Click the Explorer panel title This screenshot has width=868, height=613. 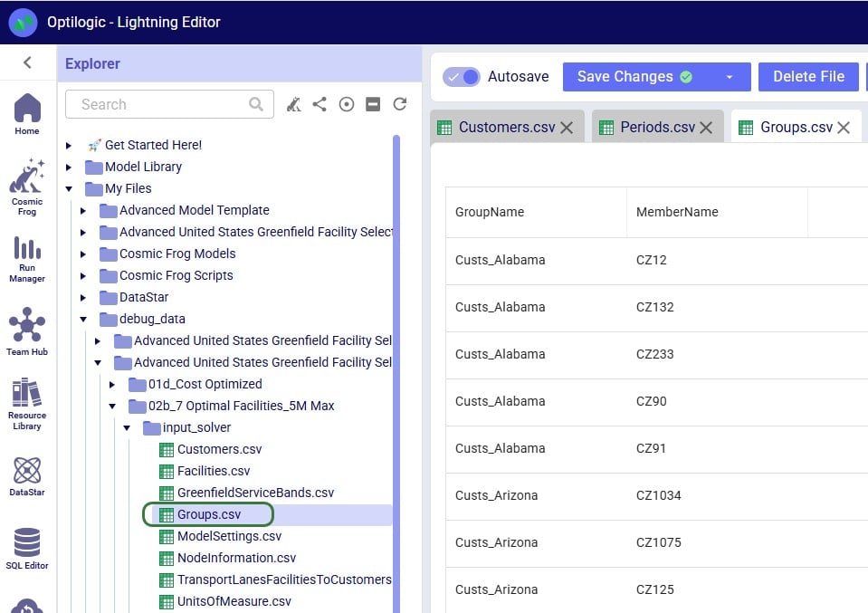click(x=92, y=64)
